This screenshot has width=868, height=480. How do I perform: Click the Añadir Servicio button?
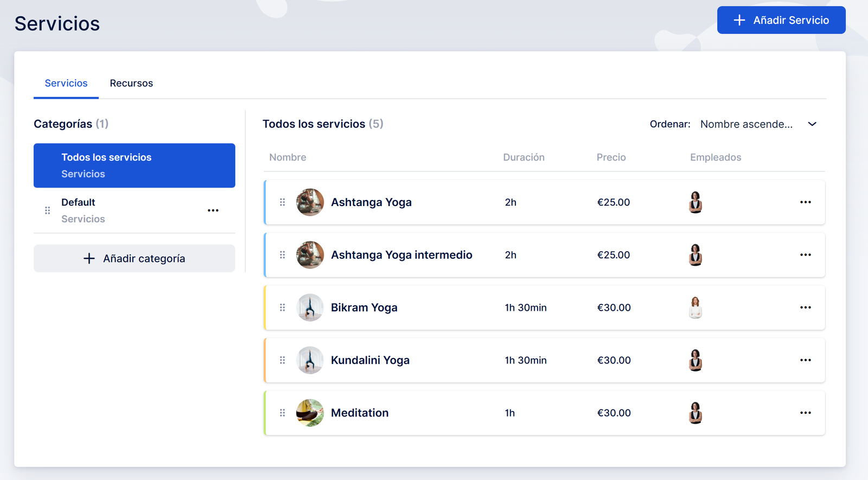point(781,20)
